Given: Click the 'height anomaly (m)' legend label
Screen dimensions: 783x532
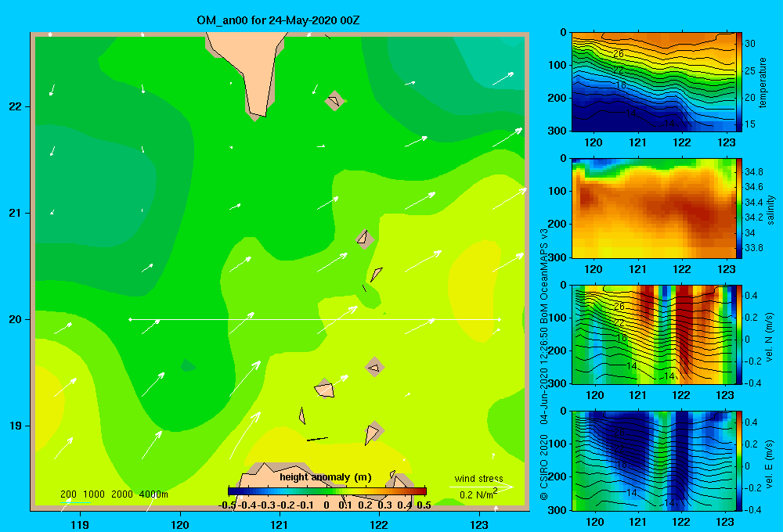Looking at the screenshot, I should point(326,477).
